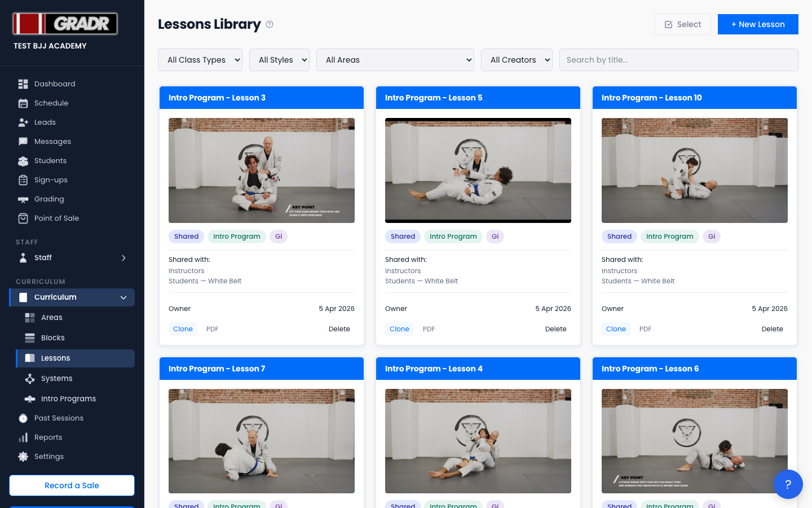
Task: Click the Staff person icon
Action: point(23,258)
